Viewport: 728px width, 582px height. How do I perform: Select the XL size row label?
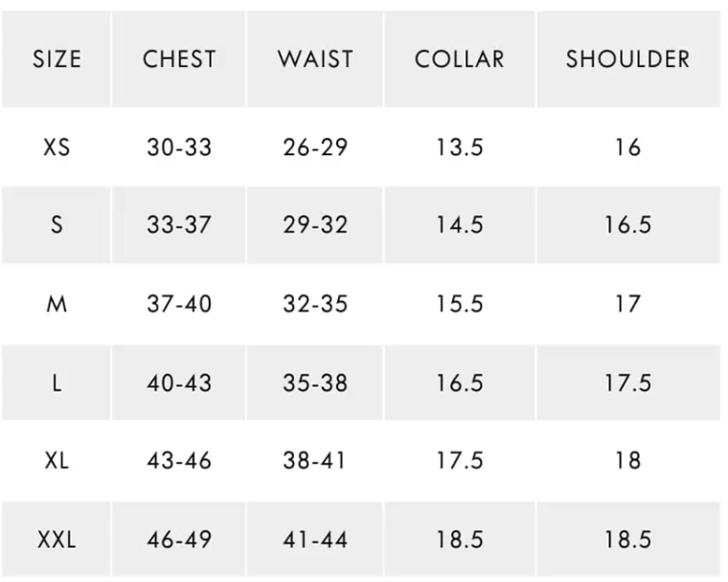coord(57,460)
